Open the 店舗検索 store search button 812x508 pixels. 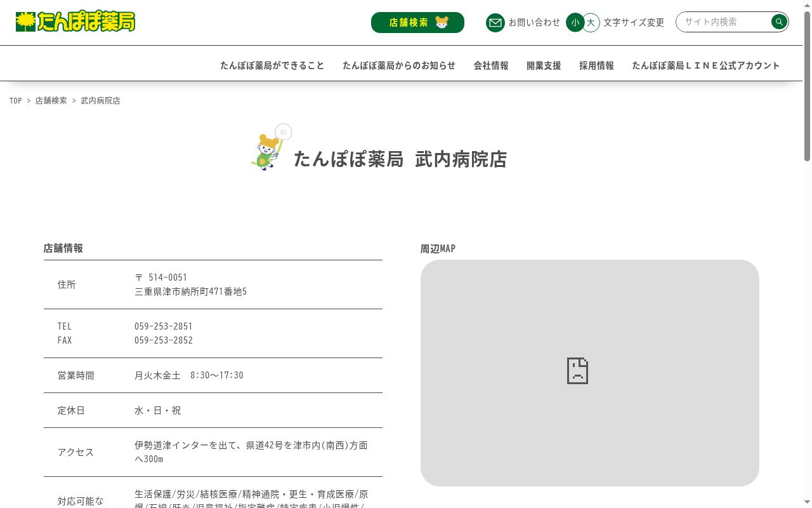pos(417,22)
